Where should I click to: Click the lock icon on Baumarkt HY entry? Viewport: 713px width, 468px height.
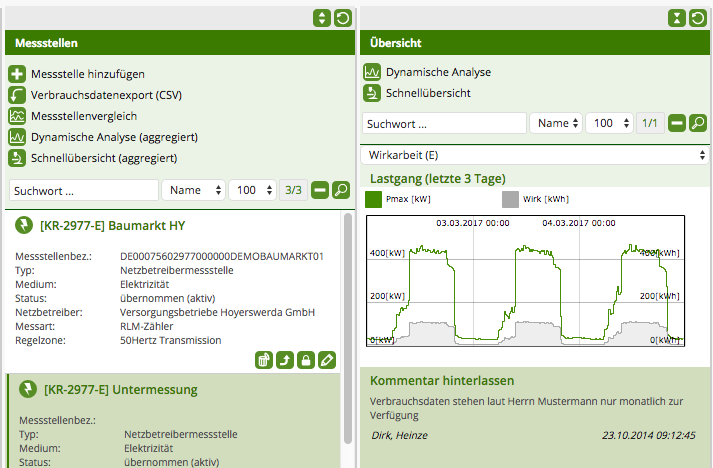(305, 361)
